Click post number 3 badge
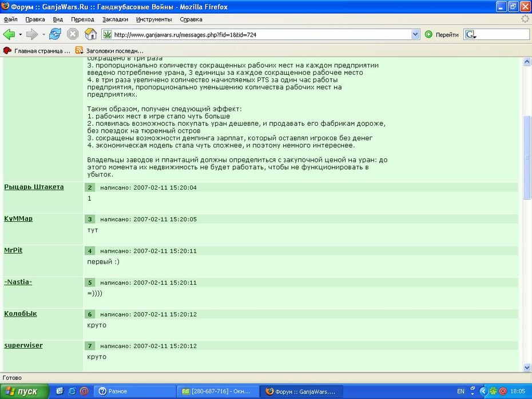 tap(90, 219)
